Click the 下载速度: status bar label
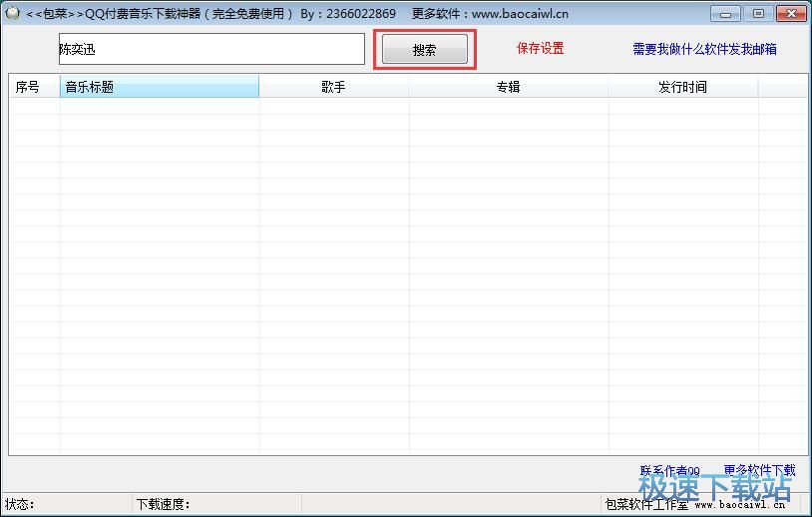812x517 pixels. (164, 504)
